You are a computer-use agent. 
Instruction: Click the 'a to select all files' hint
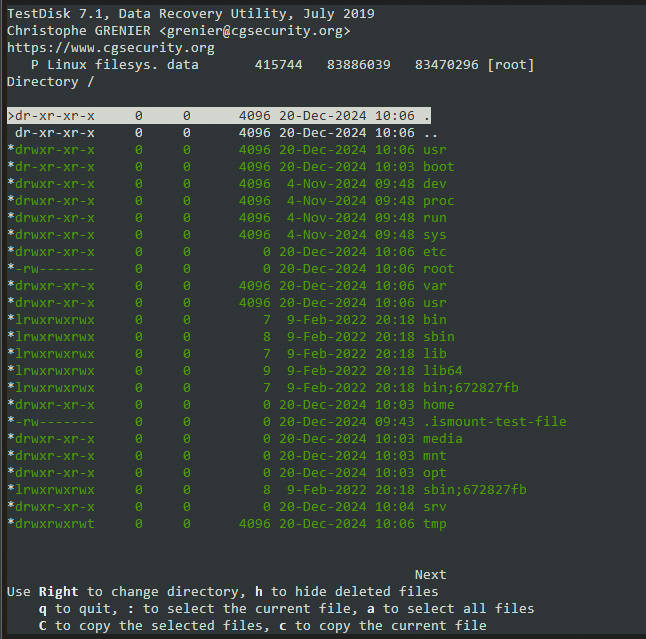[450, 609]
